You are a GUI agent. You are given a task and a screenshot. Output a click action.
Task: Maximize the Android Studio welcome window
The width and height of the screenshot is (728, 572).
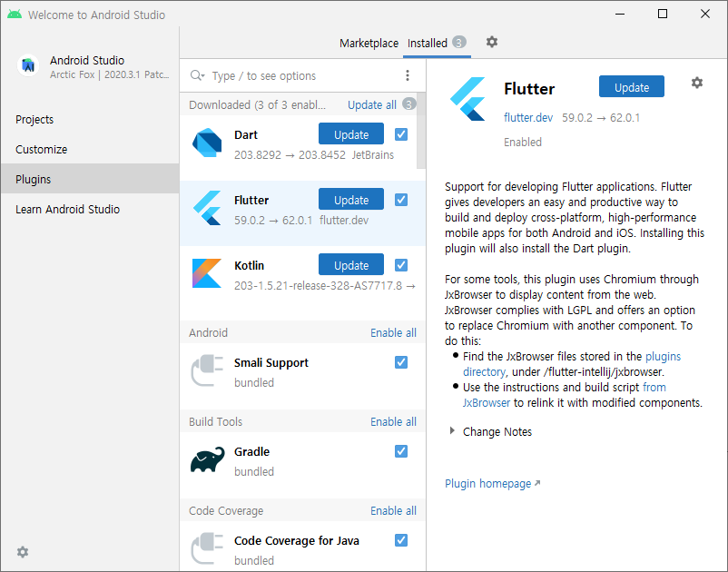[663, 14]
